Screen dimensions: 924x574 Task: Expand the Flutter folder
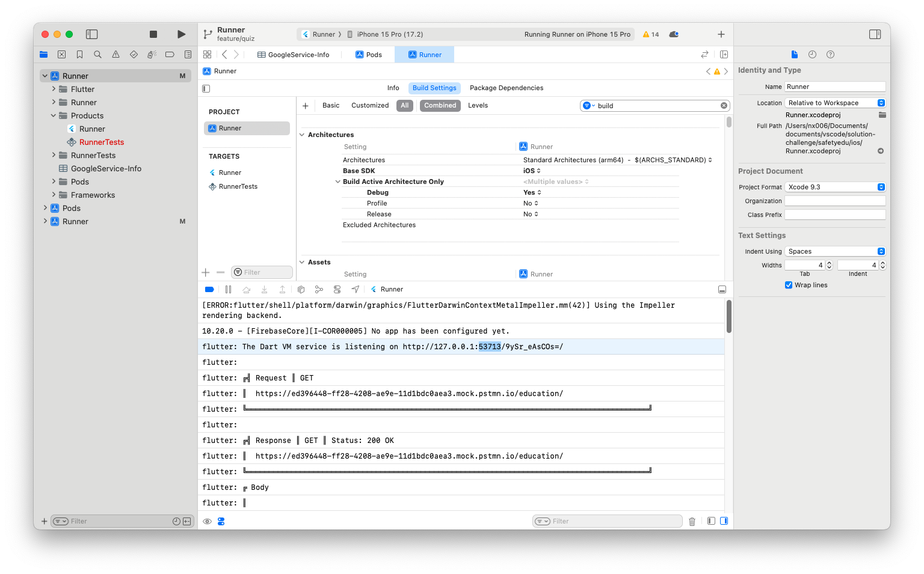pos(54,89)
